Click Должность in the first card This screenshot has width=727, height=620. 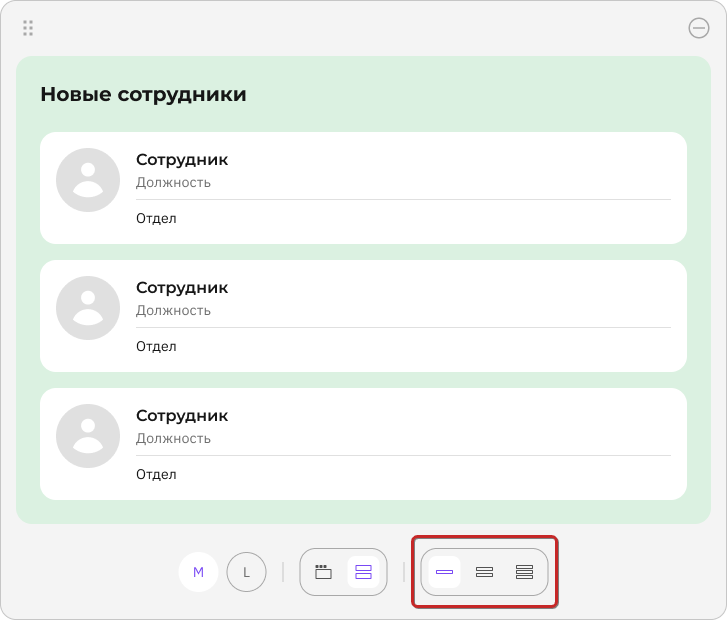(x=173, y=183)
